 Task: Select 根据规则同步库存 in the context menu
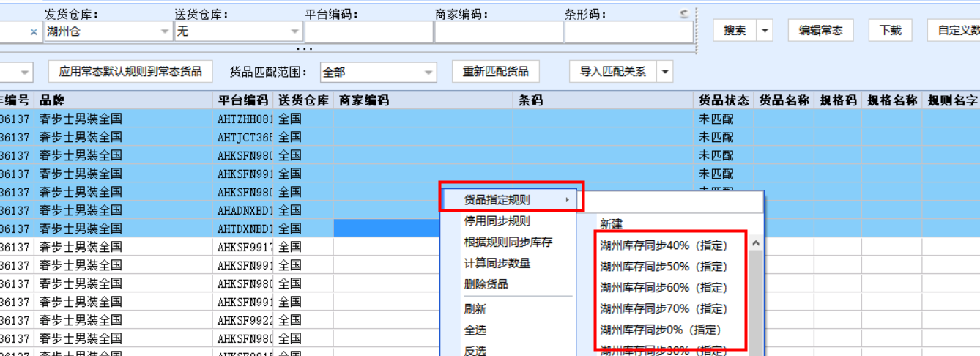pos(508,242)
